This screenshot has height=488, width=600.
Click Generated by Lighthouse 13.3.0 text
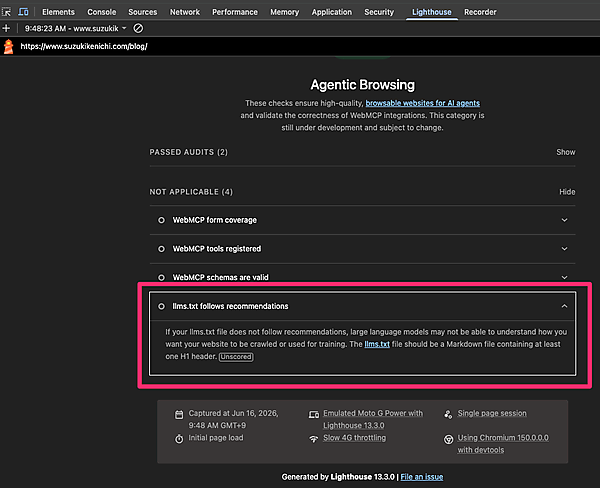point(338,477)
